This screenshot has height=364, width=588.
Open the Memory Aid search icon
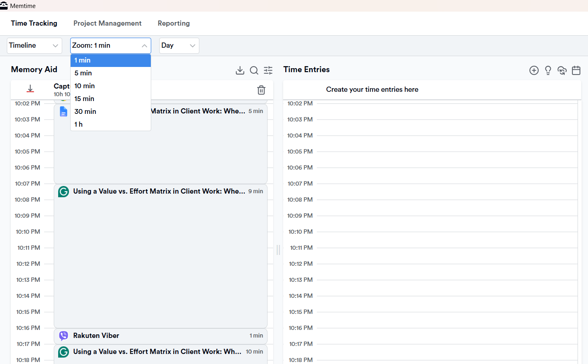point(254,71)
